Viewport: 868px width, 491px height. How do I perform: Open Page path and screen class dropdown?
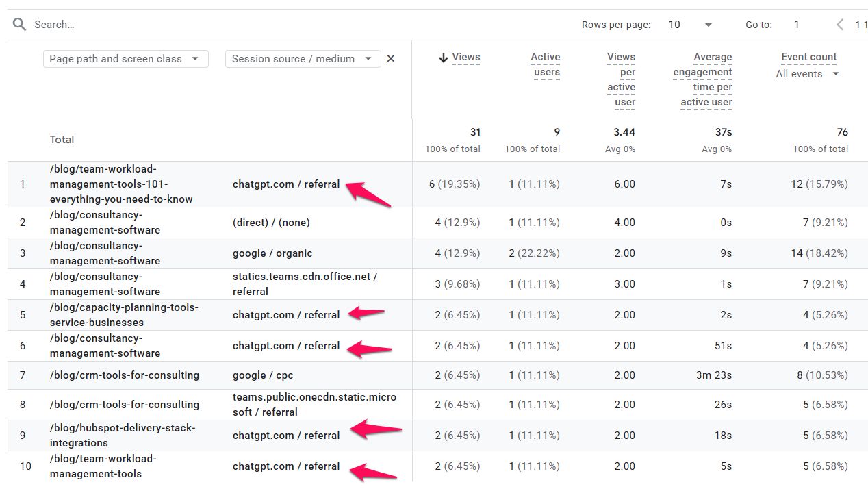click(126, 59)
